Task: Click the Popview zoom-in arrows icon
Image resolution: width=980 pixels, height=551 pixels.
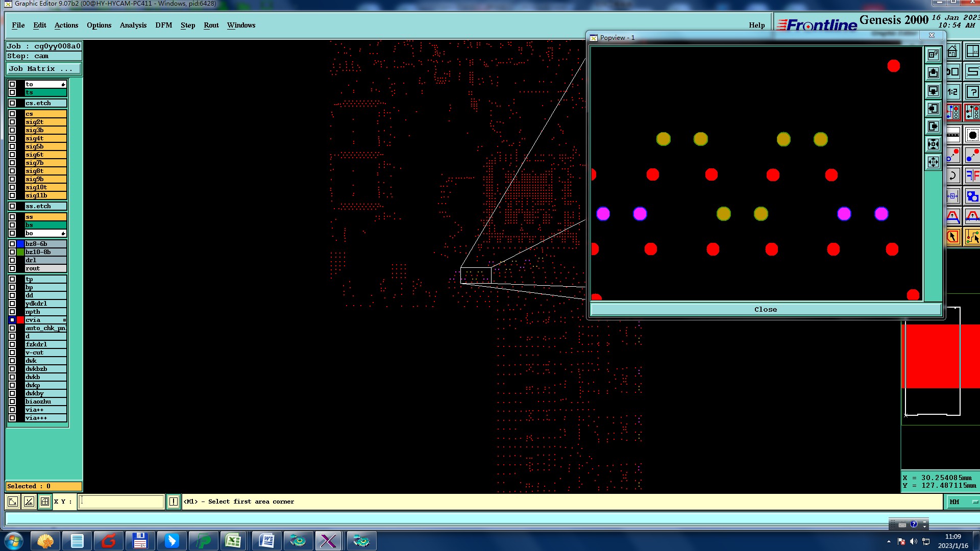Action: 933,144
